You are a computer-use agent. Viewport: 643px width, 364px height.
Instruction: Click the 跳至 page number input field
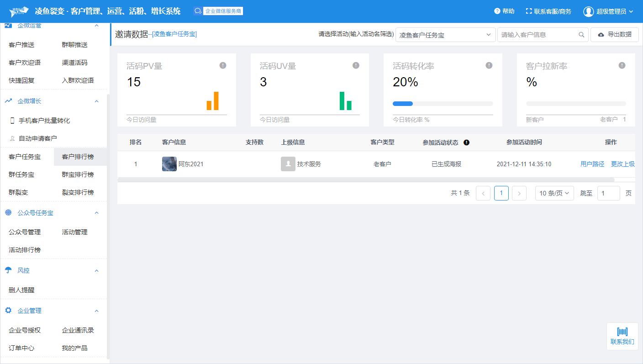(608, 193)
